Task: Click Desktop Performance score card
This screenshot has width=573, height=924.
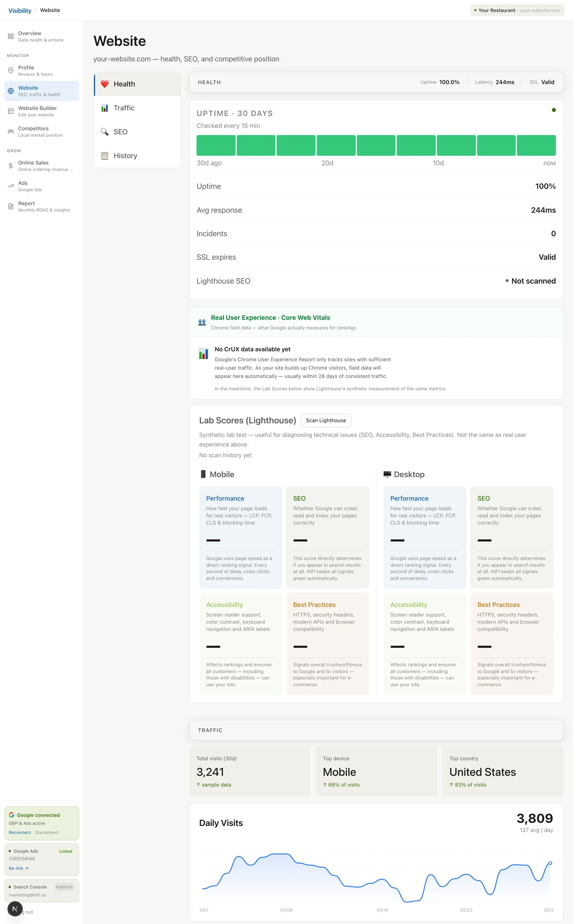Action: [x=425, y=537]
